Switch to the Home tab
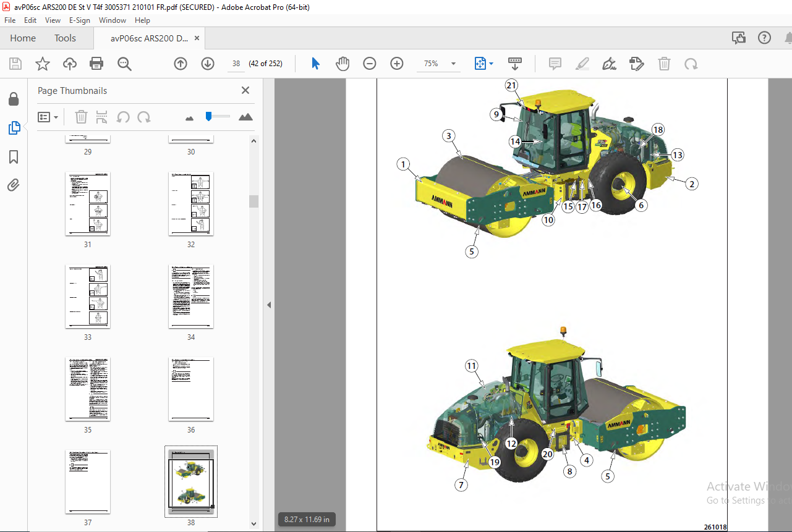The height and width of the screenshot is (532, 792). click(23, 38)
